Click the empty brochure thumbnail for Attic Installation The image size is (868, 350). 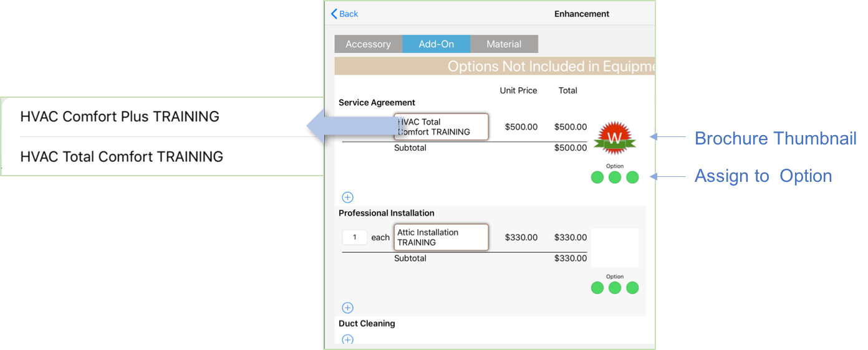(x=615, y=248)
